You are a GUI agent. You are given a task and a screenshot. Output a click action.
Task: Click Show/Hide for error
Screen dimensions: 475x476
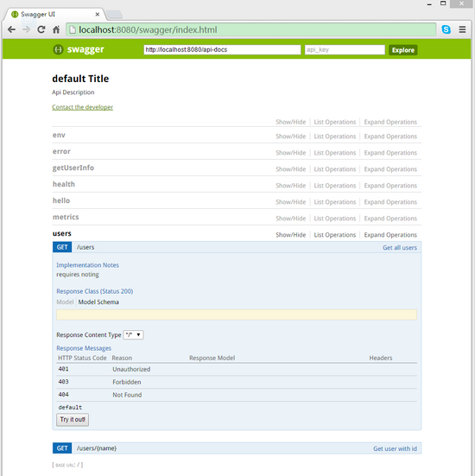(291, 153)
